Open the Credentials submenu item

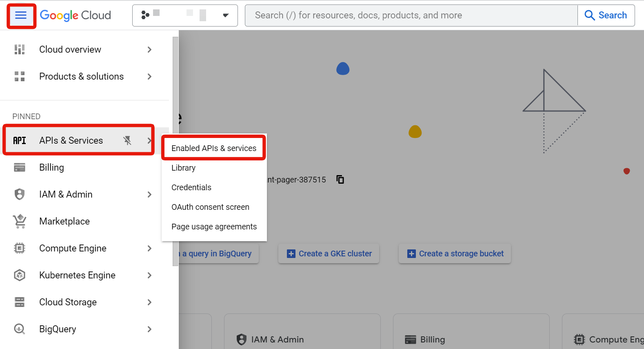point(191,187)
